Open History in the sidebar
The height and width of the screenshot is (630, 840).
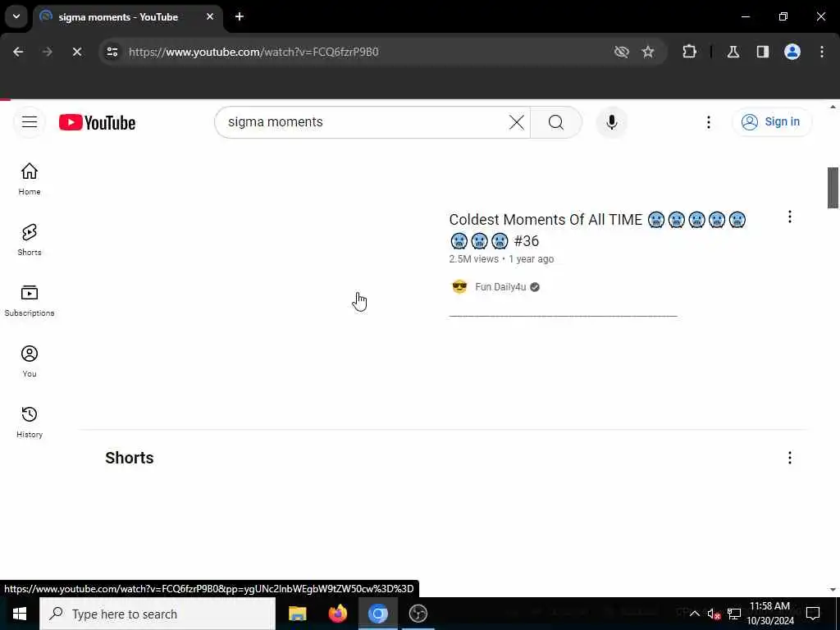pyautogui.click(x=30, y=422)
